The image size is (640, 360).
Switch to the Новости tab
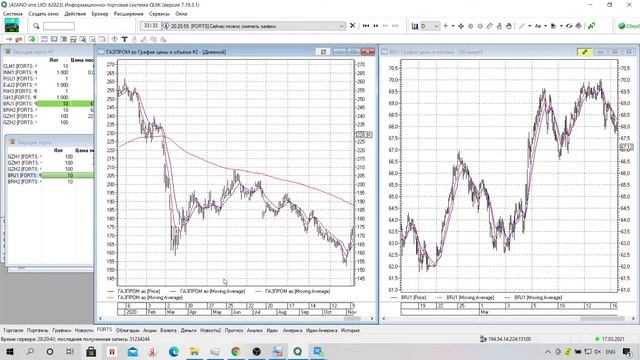click(x=84, y=330)
